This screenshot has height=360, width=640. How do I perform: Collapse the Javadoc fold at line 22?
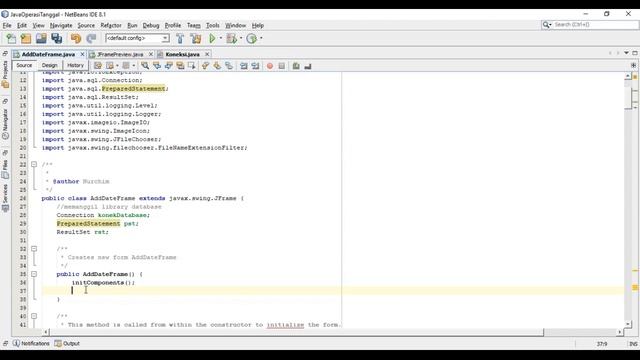click(34, 164)
